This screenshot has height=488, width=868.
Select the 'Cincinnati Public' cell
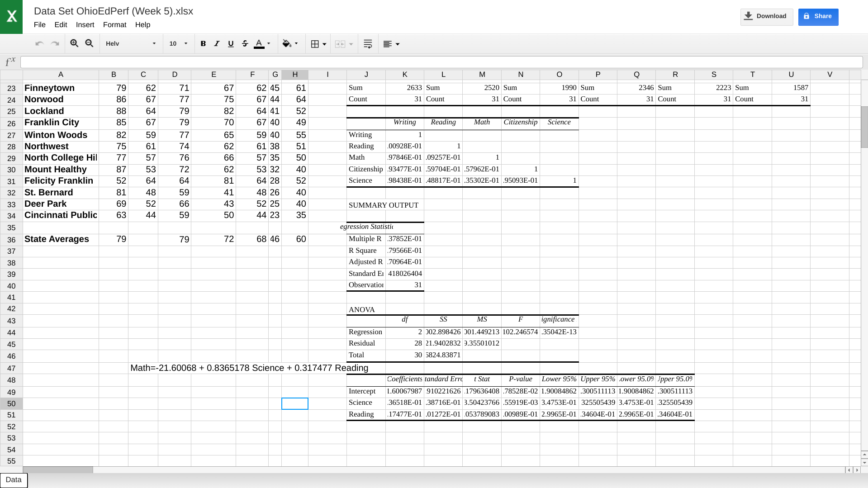coord(61,215)
